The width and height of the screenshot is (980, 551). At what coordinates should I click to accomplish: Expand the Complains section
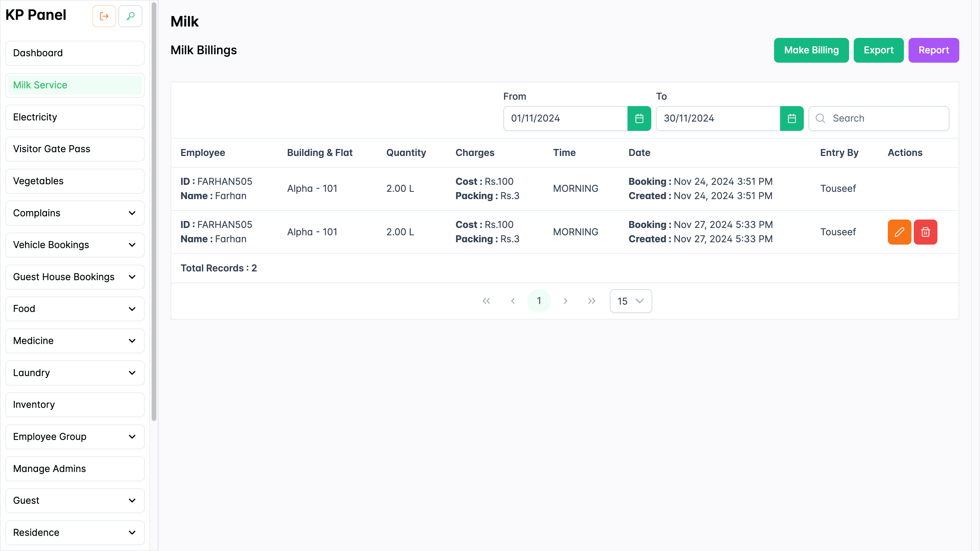click(75, 213)
